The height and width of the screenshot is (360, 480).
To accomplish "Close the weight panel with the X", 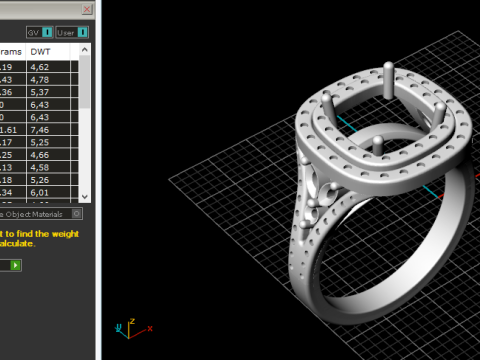I will click(87, 9).
